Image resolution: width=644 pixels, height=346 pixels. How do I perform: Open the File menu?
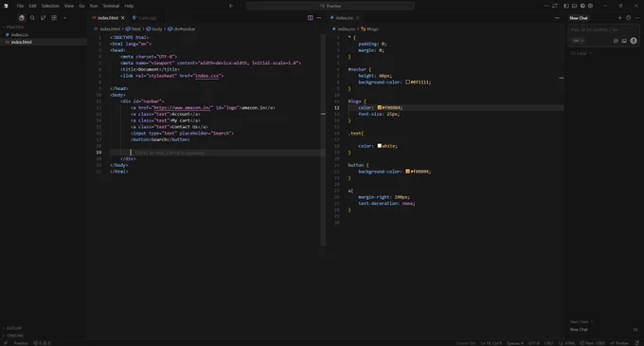coord(20,6)
